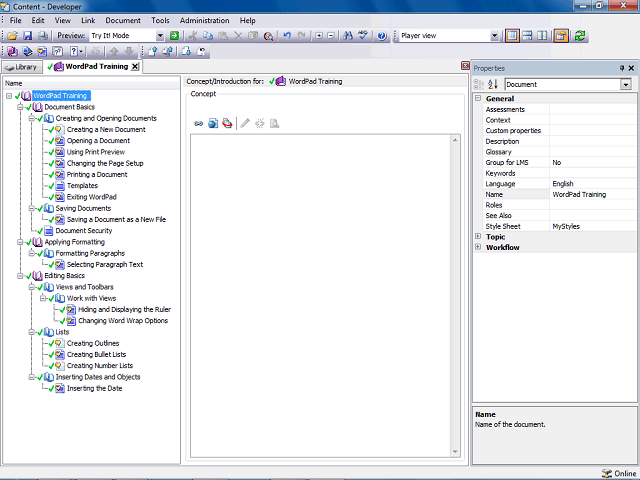
Task: Click the Name property value WordPad Training
Action: [x=579, y=195]
